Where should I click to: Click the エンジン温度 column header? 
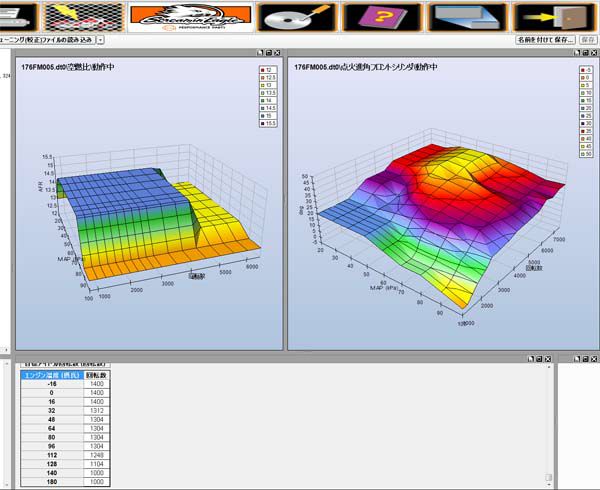[52, 373]
